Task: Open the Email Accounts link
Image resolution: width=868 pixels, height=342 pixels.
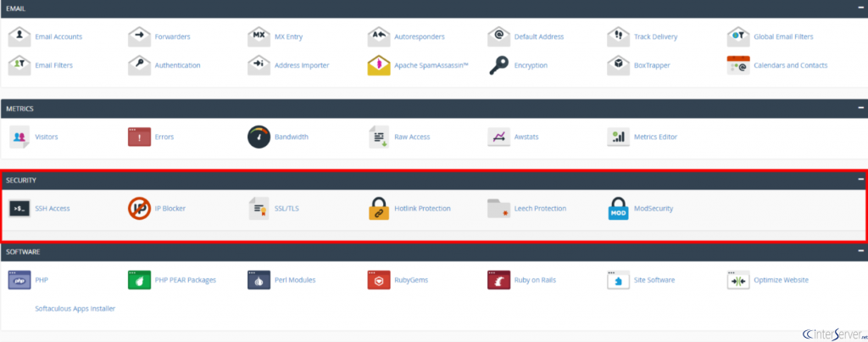Action: (58, 36)
